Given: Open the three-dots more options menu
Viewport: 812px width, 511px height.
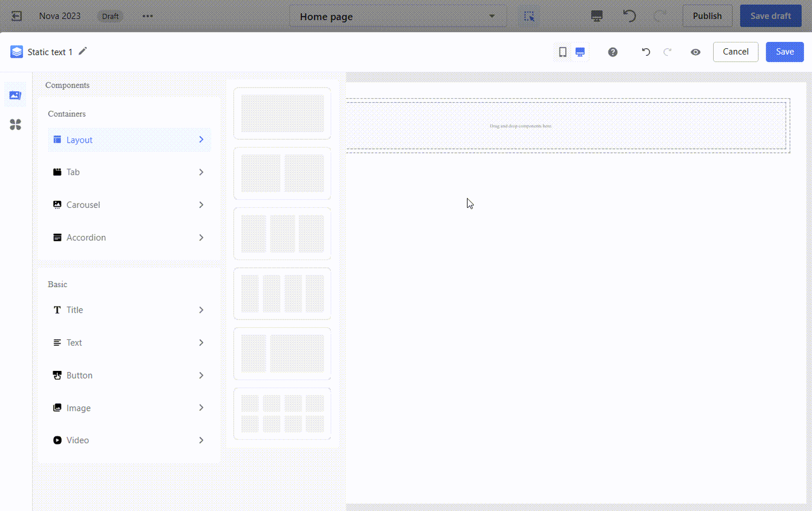Looking at the screenshot, I should [148, 16].
